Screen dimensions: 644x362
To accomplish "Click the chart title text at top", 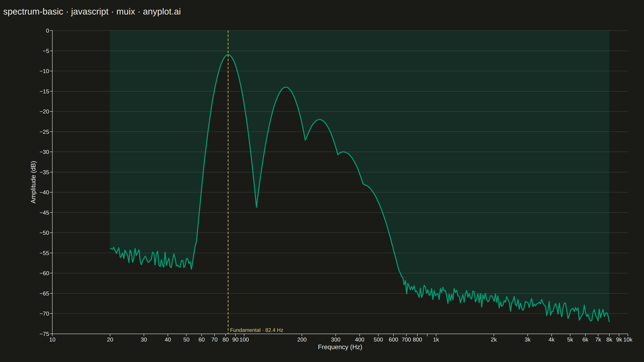I will 92,11.
